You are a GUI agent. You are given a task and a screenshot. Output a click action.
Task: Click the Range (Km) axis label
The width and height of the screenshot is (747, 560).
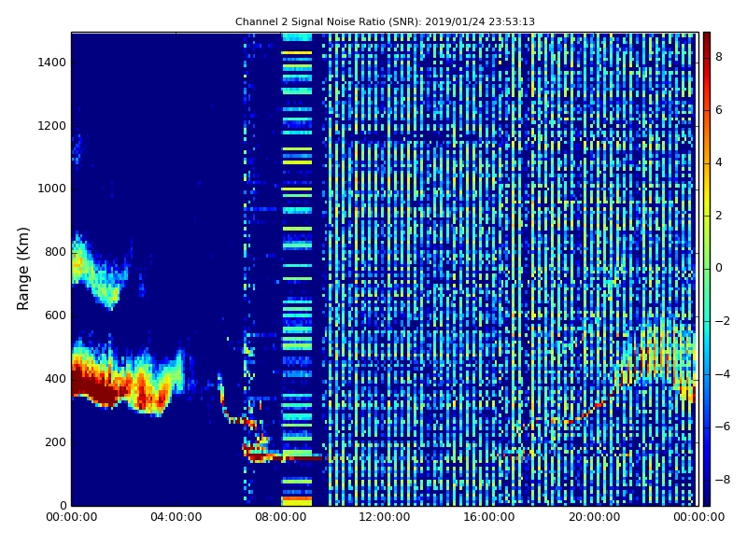point(22,269)
